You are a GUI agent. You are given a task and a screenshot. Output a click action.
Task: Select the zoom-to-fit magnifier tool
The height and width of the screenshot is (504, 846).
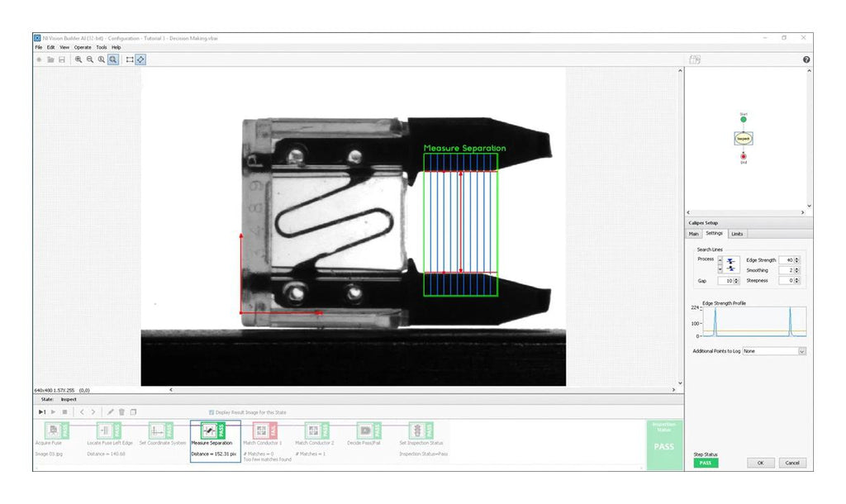112,59
